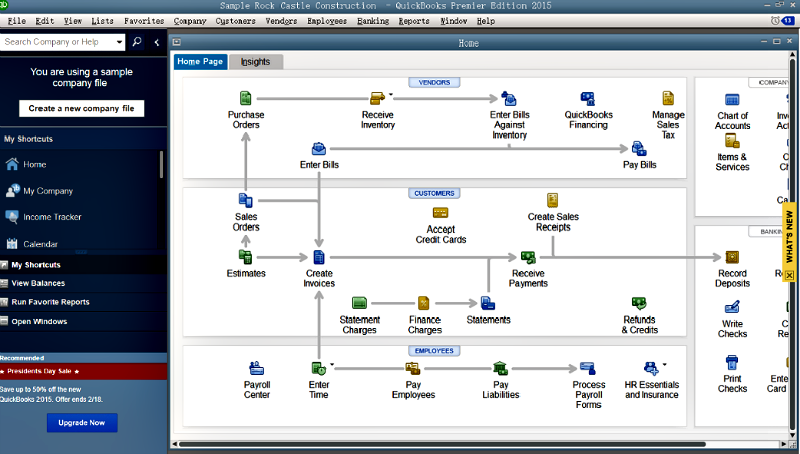Click the Enter Time icon
This screenshot has height=454, width=800.
[x=318, y=368]
